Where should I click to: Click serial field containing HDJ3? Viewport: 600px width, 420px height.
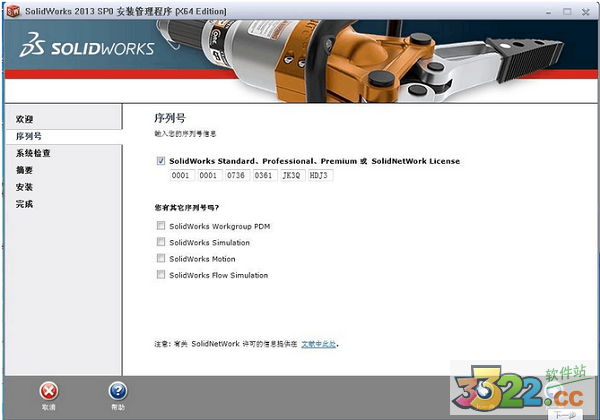[320, 175]
